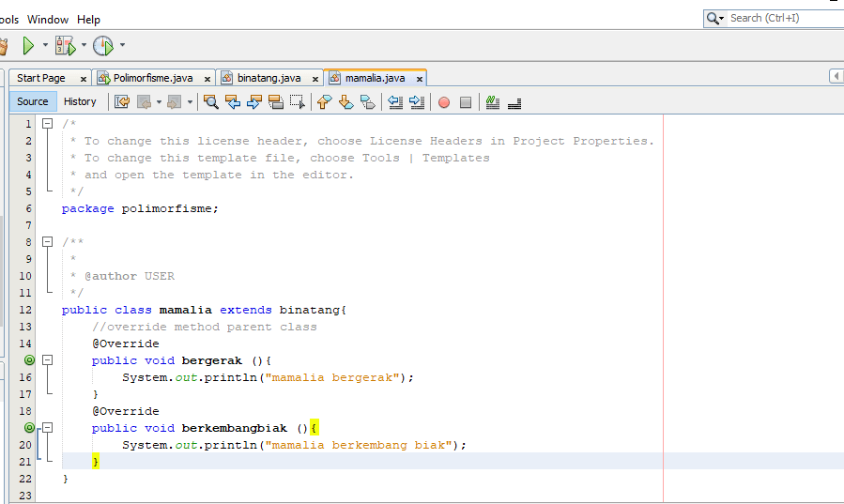Screen dimensions: 844x504
Task: Open the Profile Project dropdown arrow
Action: click(122, 45)
